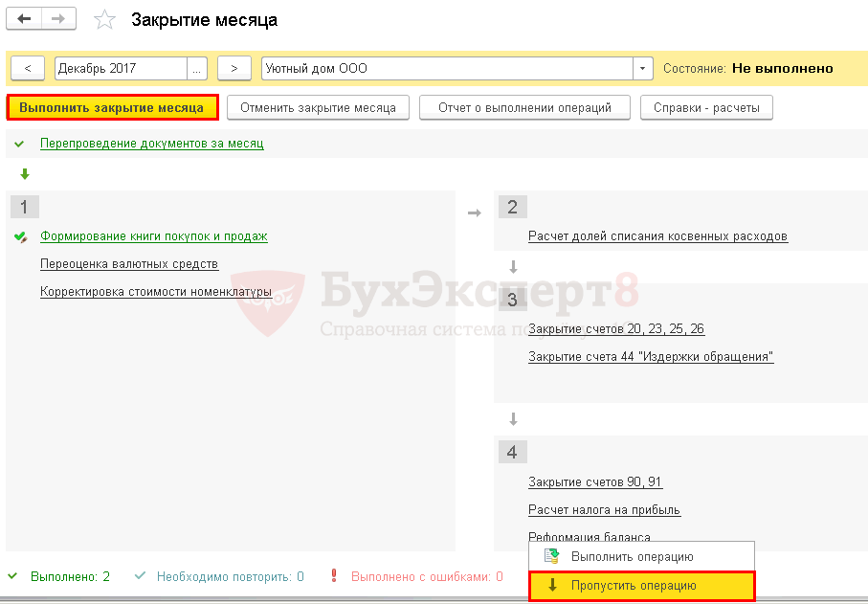Image resolution: width=868 pixels, height=604 pixels.
Task: Open Справки - расчеты menu button
Action: 706,108
